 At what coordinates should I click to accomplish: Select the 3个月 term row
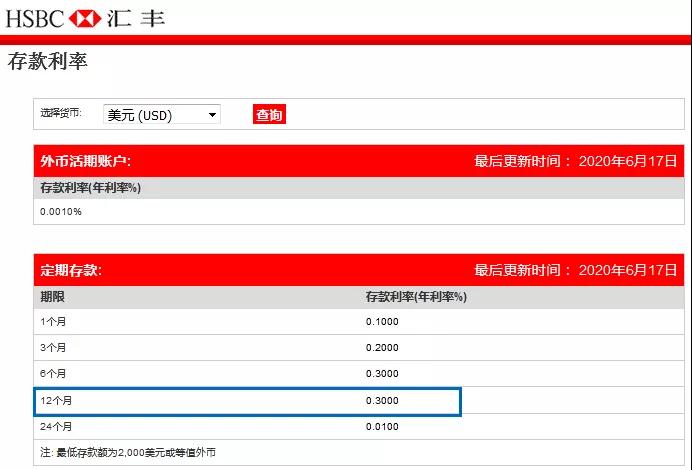[x=53, y=347]
